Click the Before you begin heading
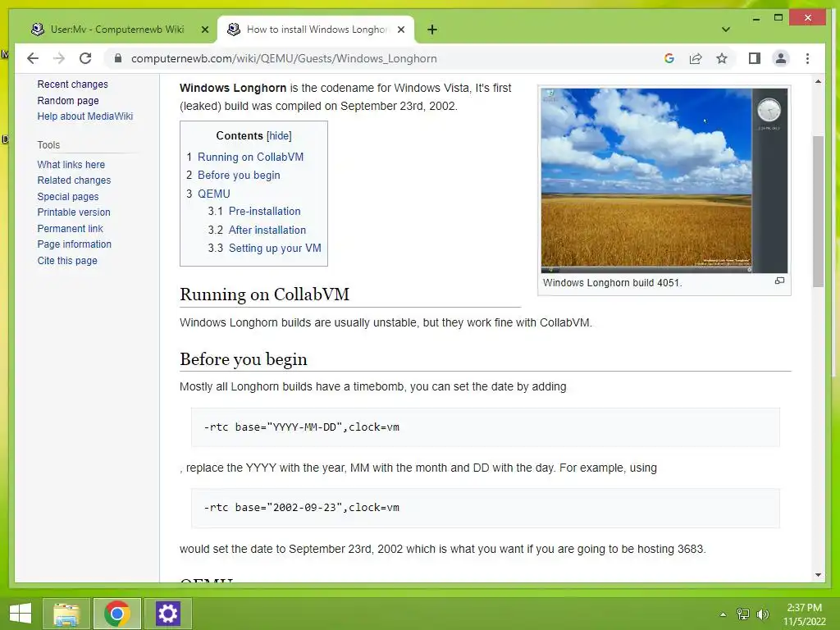840x630 pixels. click(x=243, y=359)
